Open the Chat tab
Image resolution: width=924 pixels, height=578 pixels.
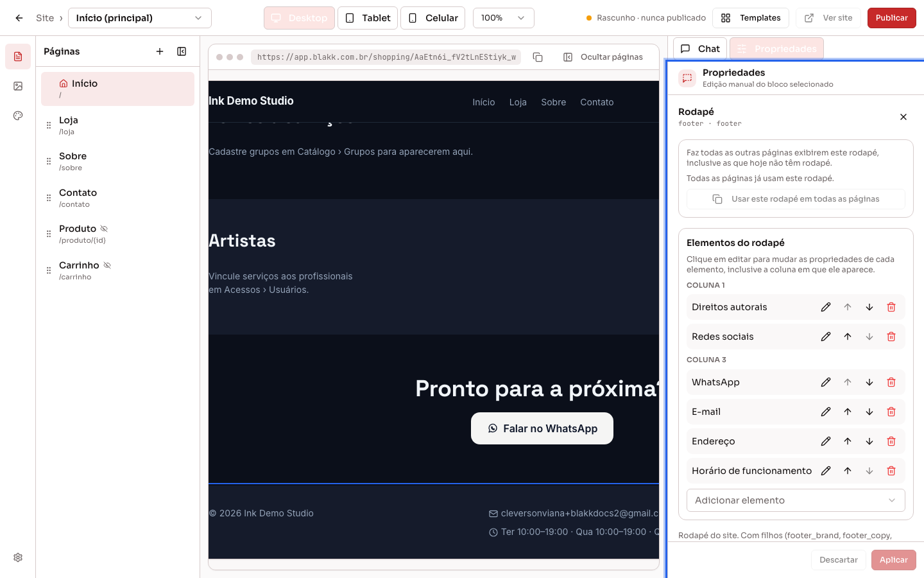pos(700,49)
